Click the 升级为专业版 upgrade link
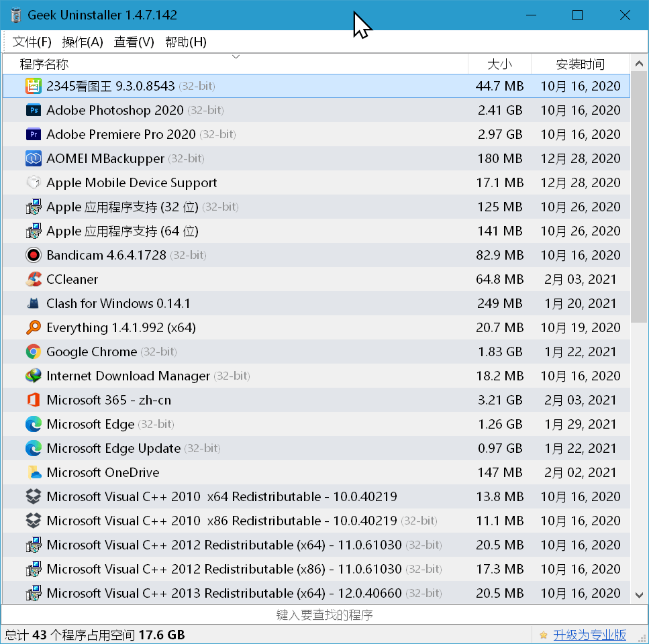This screenshot has height=644, width=649. tap(589, 635)
